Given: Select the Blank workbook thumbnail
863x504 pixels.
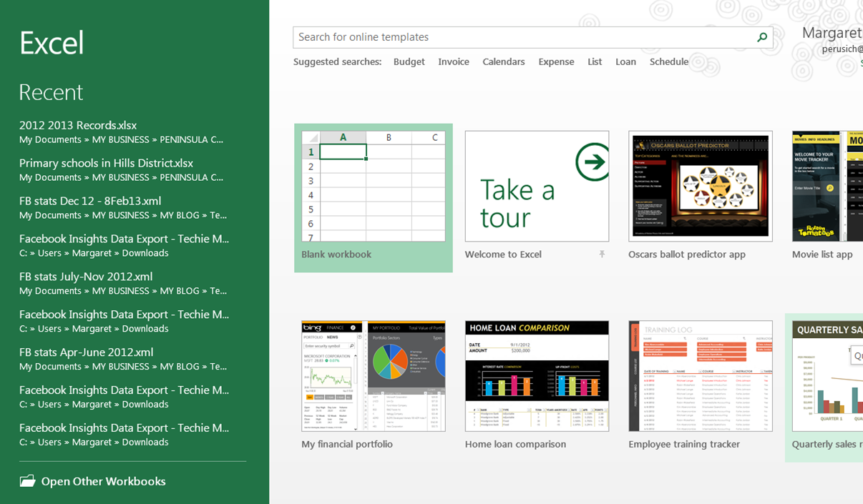Looking at the screenshot, I should (x=374, y=186).
